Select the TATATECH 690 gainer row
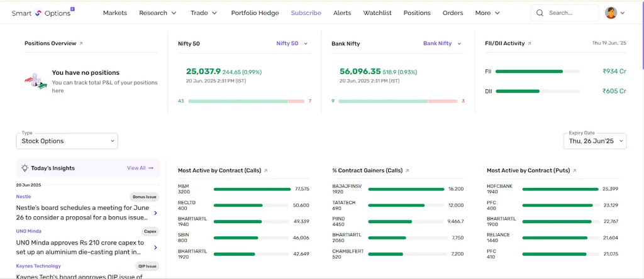644x279 pixels. tap(398, 205)
